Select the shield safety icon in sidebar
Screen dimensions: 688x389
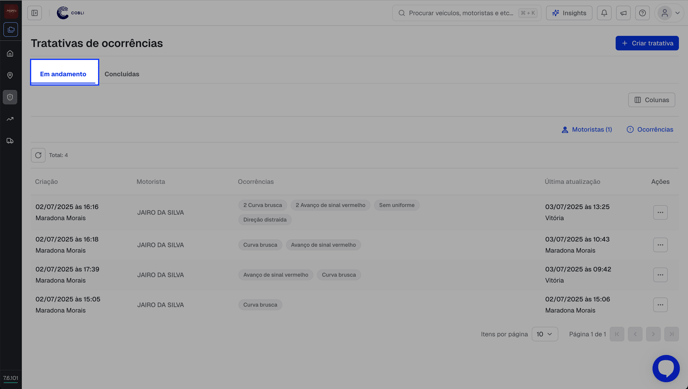10,97
